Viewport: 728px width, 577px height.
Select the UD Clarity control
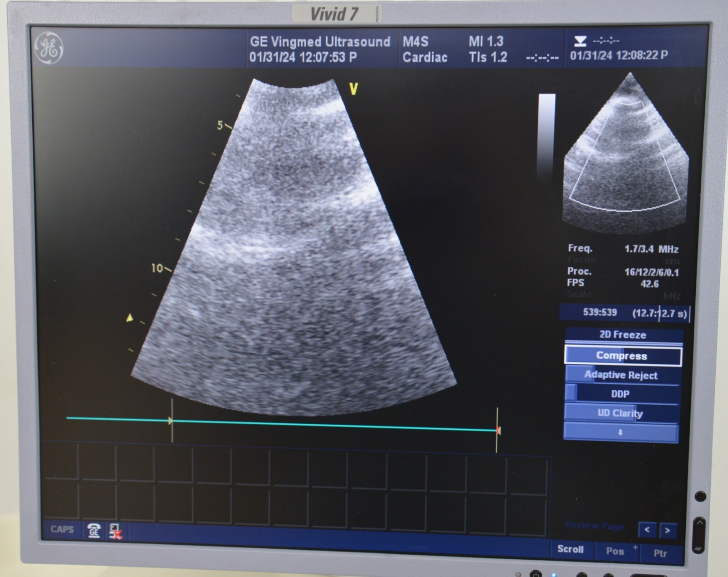[621, 413]
